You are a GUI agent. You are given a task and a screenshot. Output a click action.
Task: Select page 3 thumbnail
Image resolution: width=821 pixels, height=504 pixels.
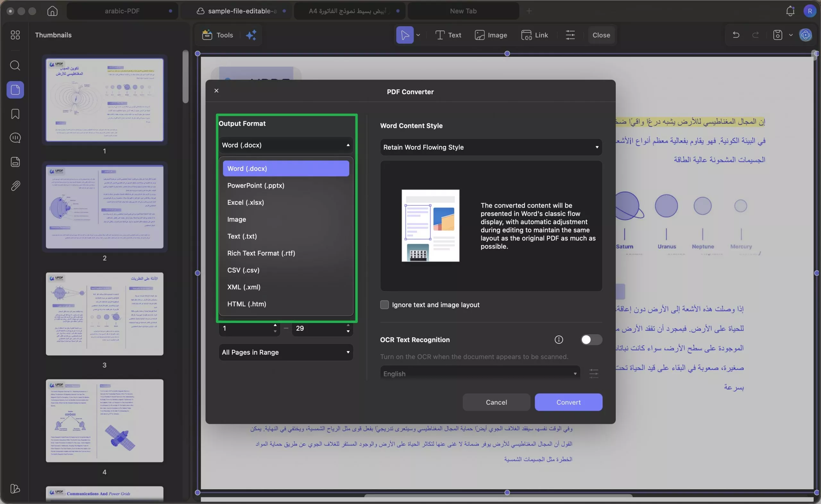105,314
